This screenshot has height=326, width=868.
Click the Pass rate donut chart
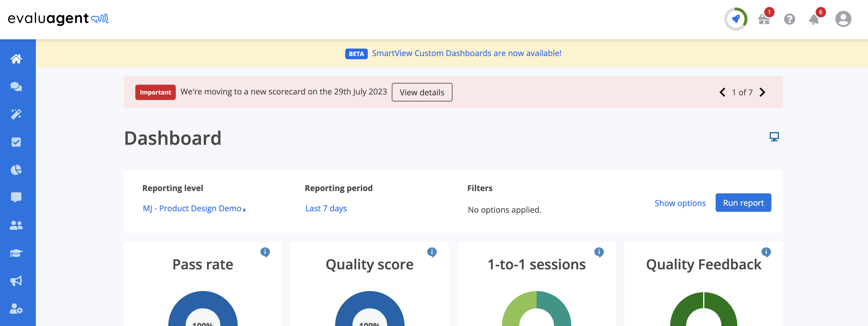click(x=203, y=308)
